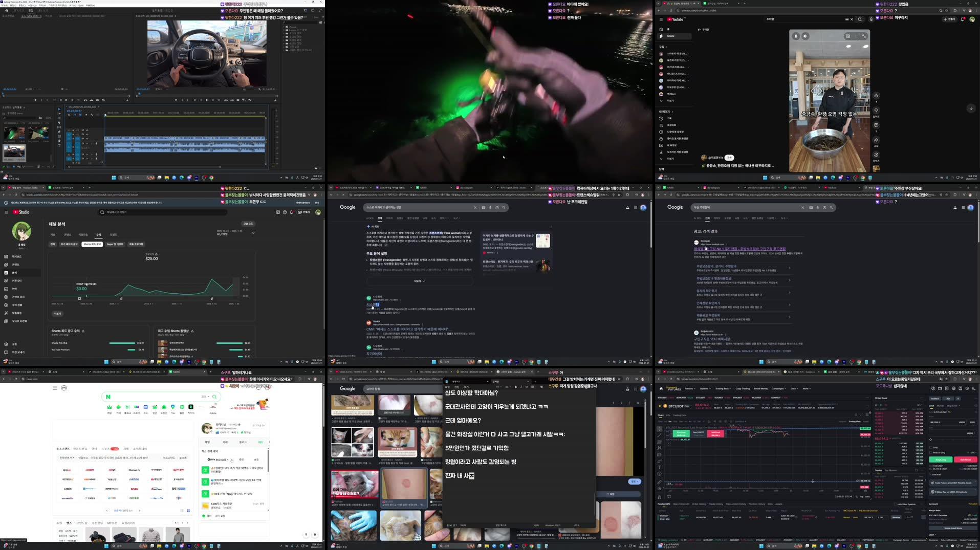Open comments on the Shorts video
The height and width of the screenshot is (550, 980).
click(876, 125)
